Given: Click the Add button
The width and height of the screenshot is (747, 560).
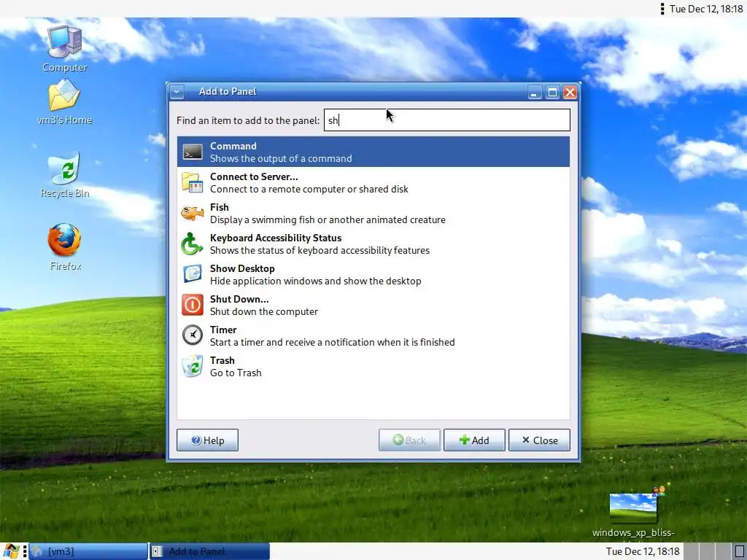Looking at the screenshot, I should coord(474,440).
